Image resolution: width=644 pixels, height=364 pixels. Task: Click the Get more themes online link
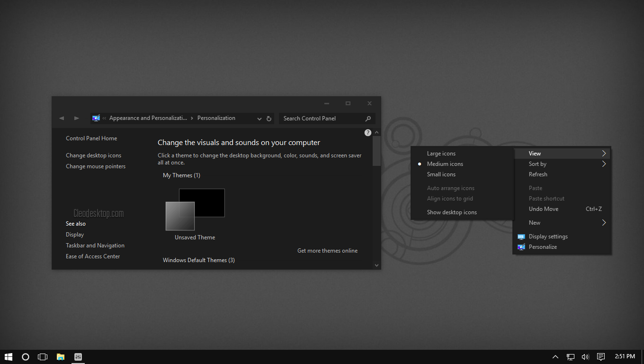click(327, 251)
